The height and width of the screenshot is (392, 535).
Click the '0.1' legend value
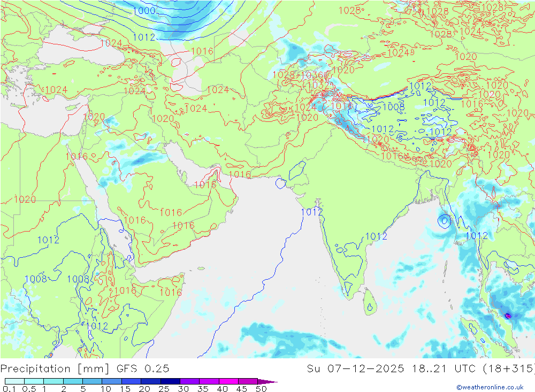tap(9, 389)
